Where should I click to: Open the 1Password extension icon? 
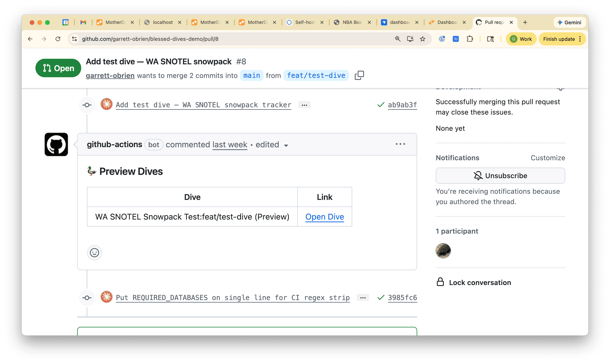(442, 39)
